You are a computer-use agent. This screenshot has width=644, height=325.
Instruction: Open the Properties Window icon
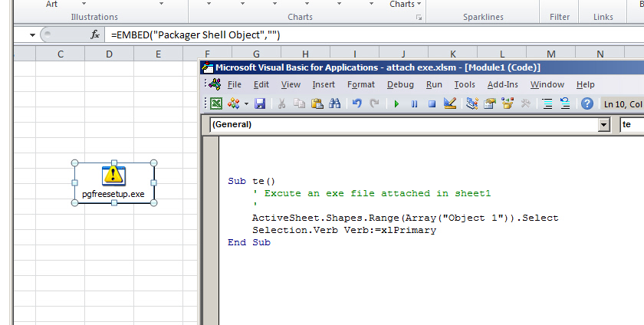pos(489,103)
